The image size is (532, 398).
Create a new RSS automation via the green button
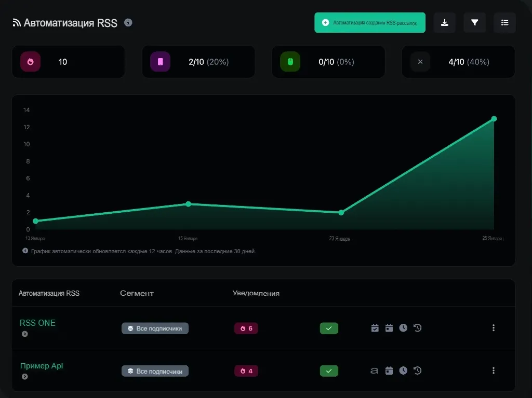pos(370,23)
